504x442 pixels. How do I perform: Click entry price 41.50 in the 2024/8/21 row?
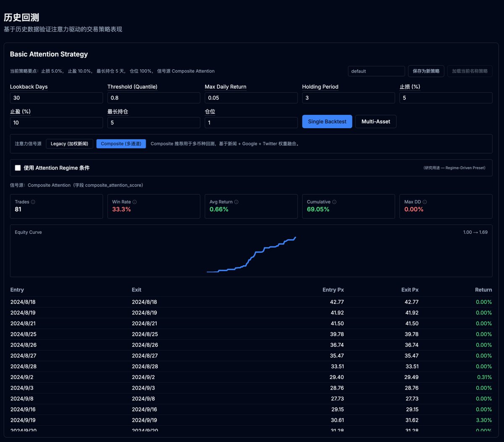[x=337, y=324]
